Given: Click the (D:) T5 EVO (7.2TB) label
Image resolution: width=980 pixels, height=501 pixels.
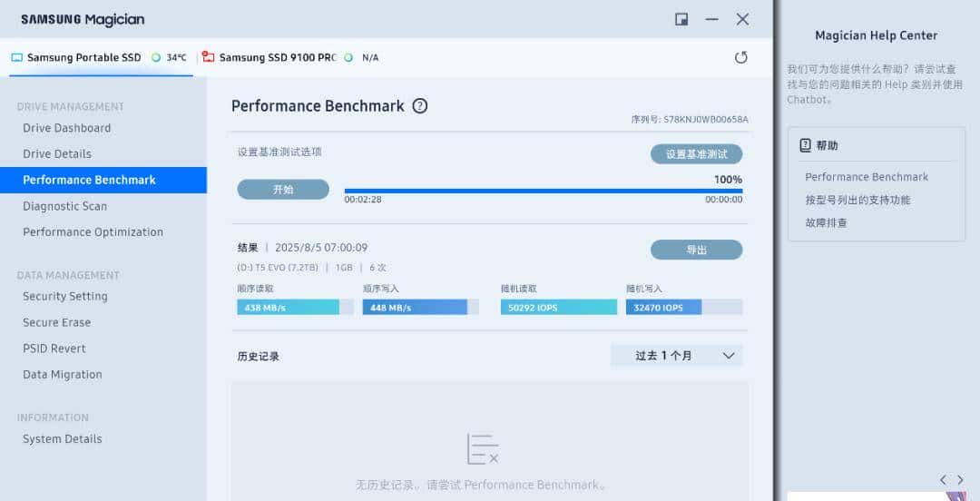Looking at the screenshot, I should click(278, 268).
